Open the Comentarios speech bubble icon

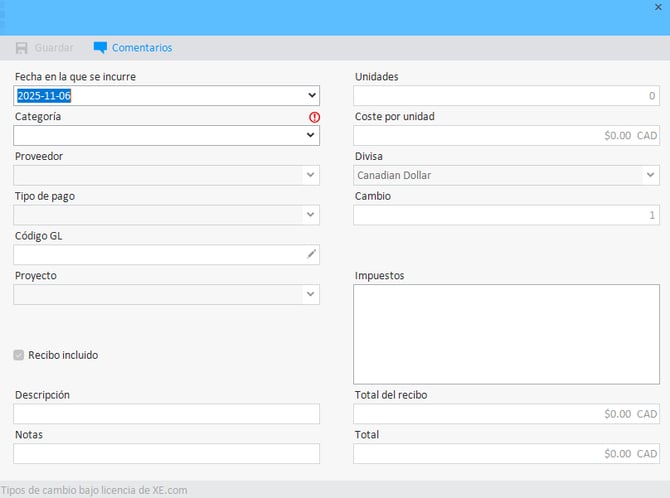[100, 48]
